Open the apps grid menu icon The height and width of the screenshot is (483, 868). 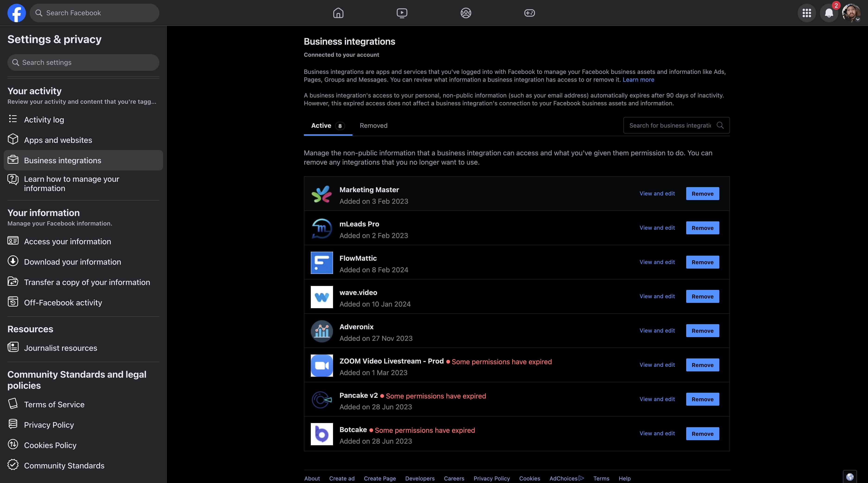pos(807,13)
